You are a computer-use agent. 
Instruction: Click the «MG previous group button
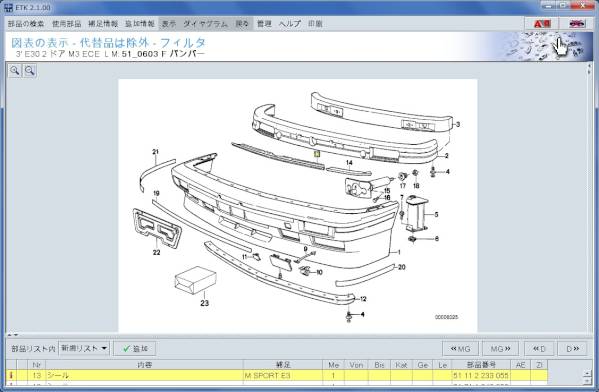[x=460, y=348]
